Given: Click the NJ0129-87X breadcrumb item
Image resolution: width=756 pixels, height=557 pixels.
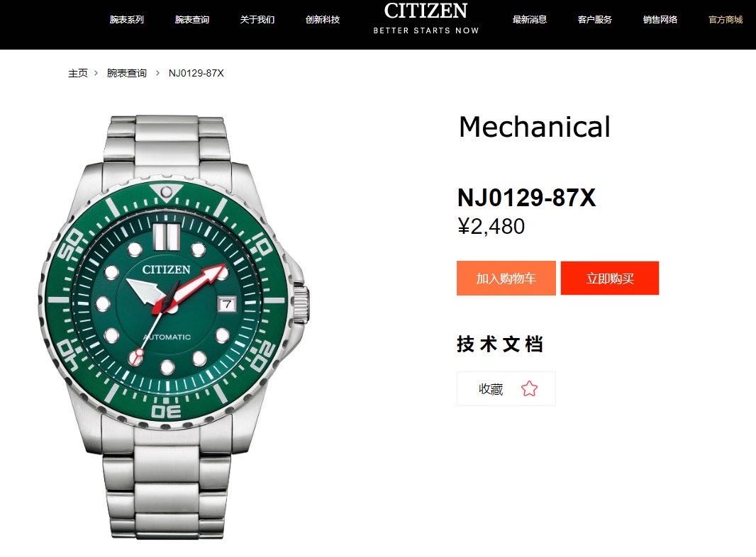Looking at the screenshot, I should pos(196,73).
